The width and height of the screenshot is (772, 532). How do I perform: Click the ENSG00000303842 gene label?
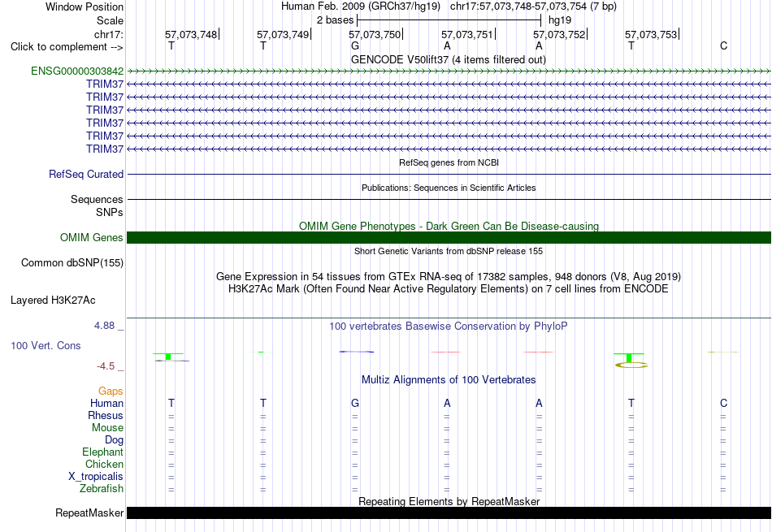coord(77,71)
